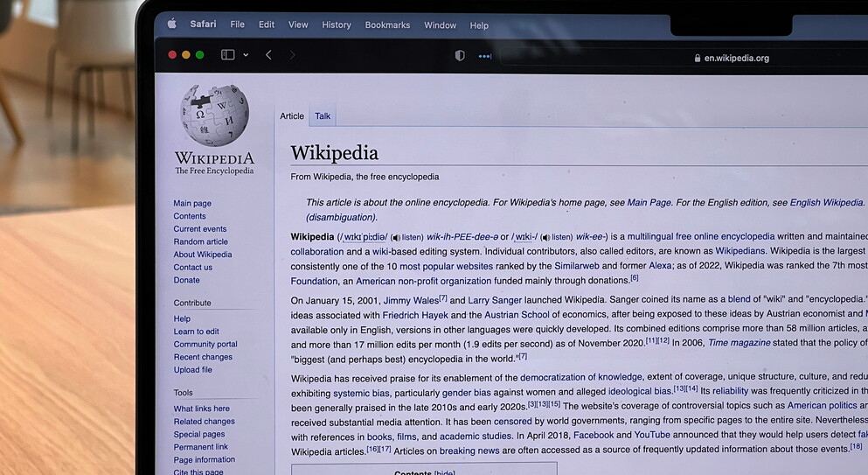Open the American politics link
The image size is (868, 475).
click(x=822, y=405)
